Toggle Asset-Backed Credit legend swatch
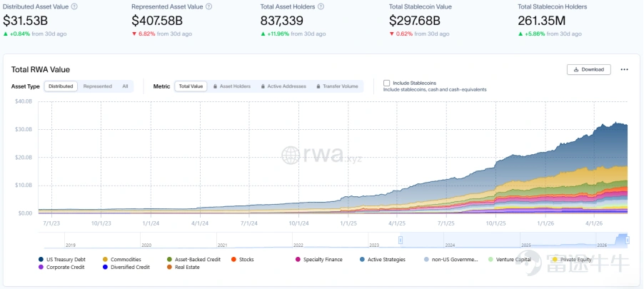This screenshot has height=289, width=644. pos(170,260)
